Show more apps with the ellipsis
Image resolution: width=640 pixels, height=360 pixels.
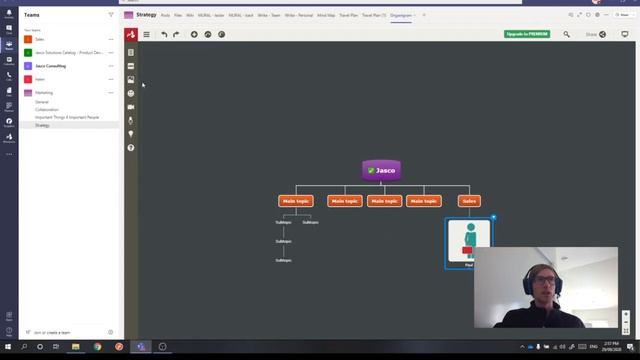point(9,154)
